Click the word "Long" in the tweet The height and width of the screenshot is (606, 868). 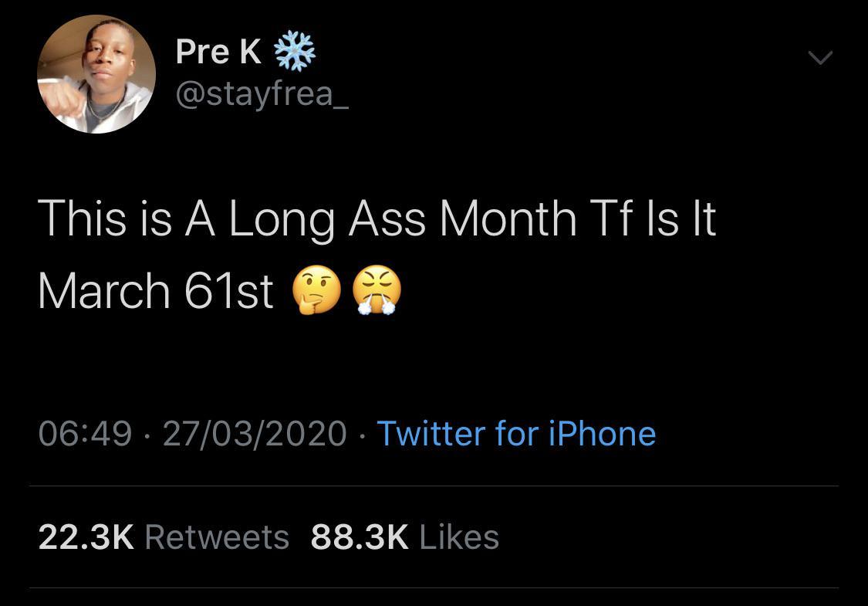(x=280, y=220)
